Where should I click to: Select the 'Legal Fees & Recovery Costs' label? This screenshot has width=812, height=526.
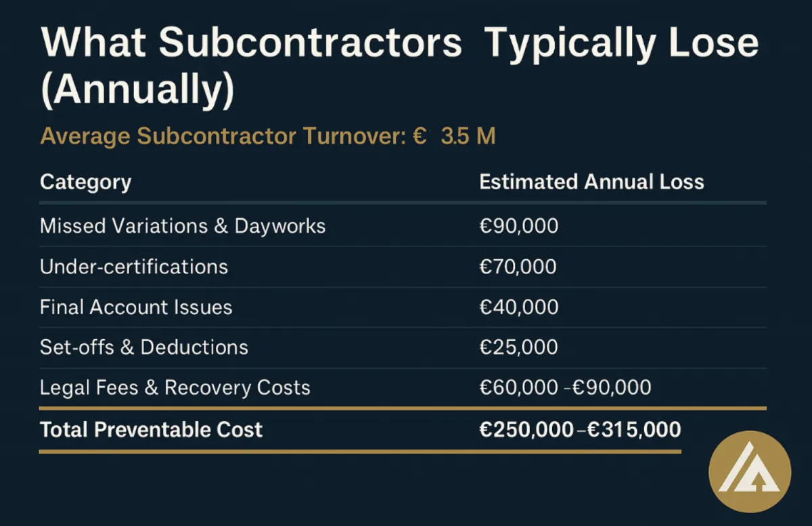(x=175, y=388)
